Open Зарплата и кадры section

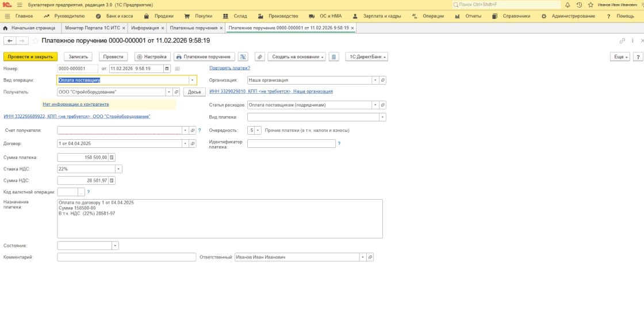(x=377, y=16)
